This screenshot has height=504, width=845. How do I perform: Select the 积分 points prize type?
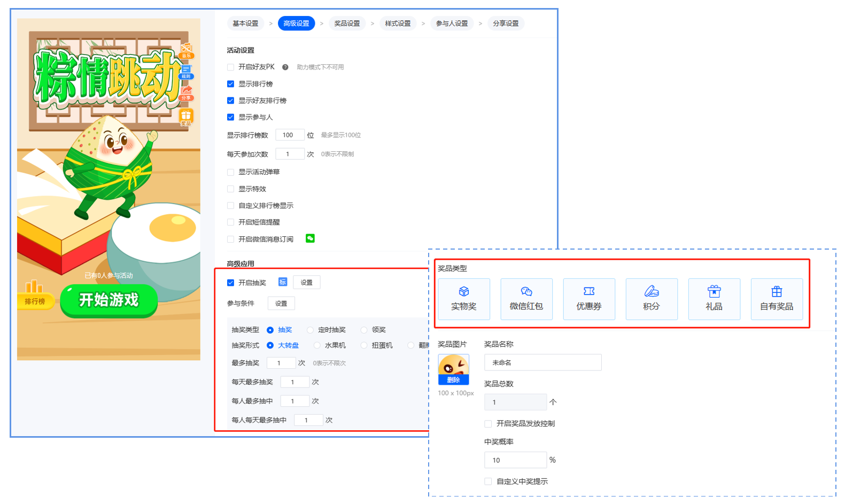click(x=652, y=299)
